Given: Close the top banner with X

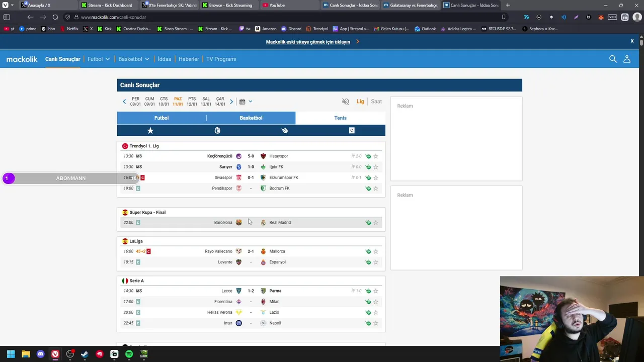Looking at the screenshot, I should (632, 41).
